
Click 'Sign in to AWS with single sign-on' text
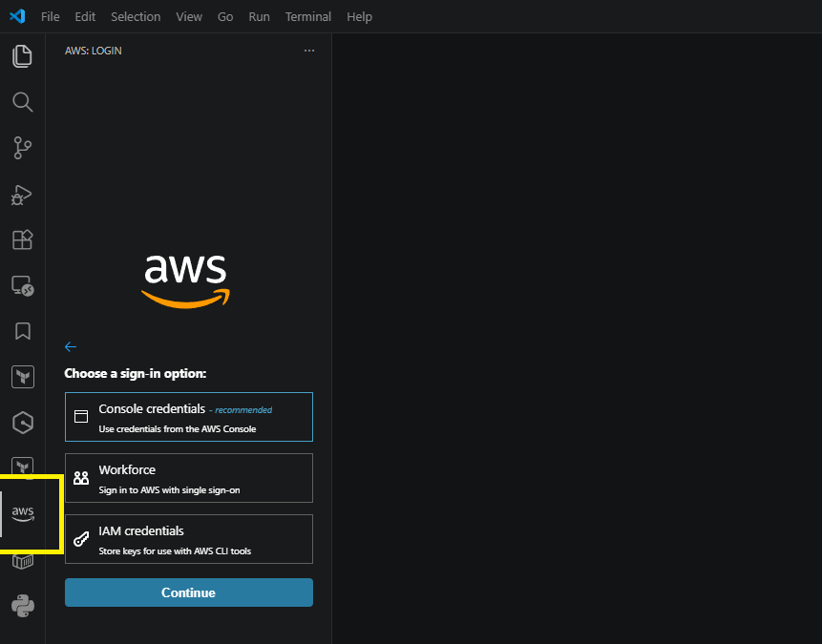pyautogui.click(x=169, y=490)
